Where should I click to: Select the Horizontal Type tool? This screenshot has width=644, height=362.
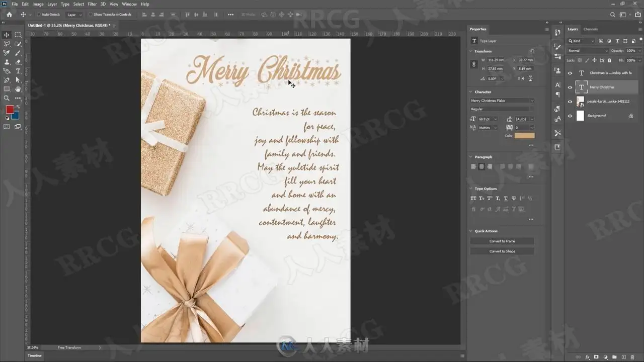click(x=18, y=71)
